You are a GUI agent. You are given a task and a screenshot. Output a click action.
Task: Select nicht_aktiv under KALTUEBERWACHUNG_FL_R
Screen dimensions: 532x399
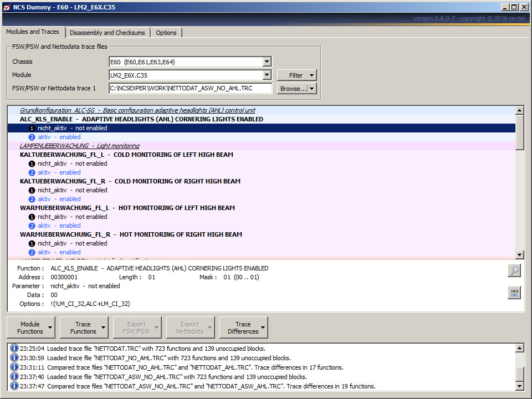(x=261, y=190)
